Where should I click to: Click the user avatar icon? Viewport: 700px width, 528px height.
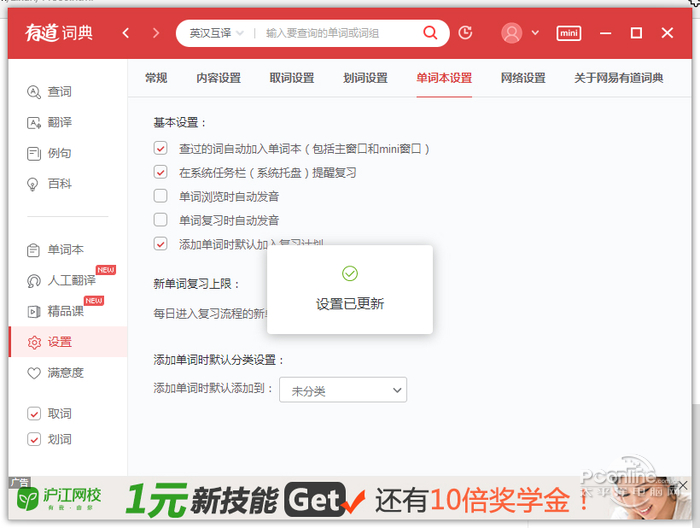click(512, 33)
